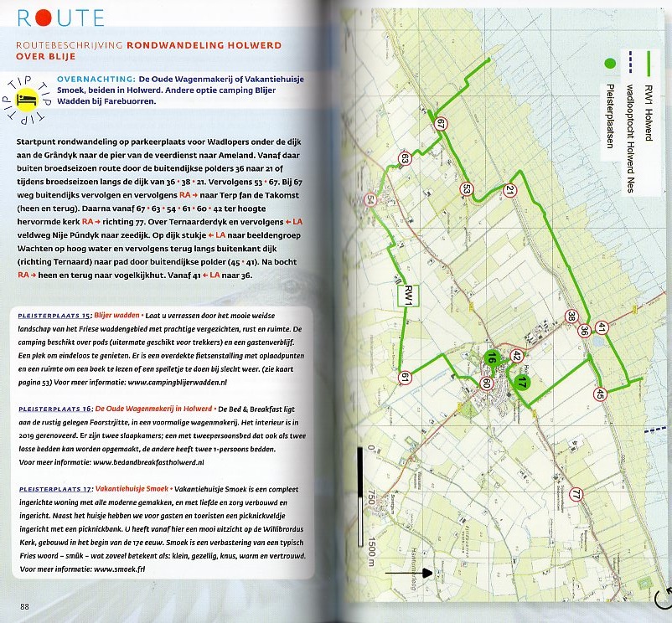
Task: Click waypoint 67 on the map
Action: (x=442, y=124)
